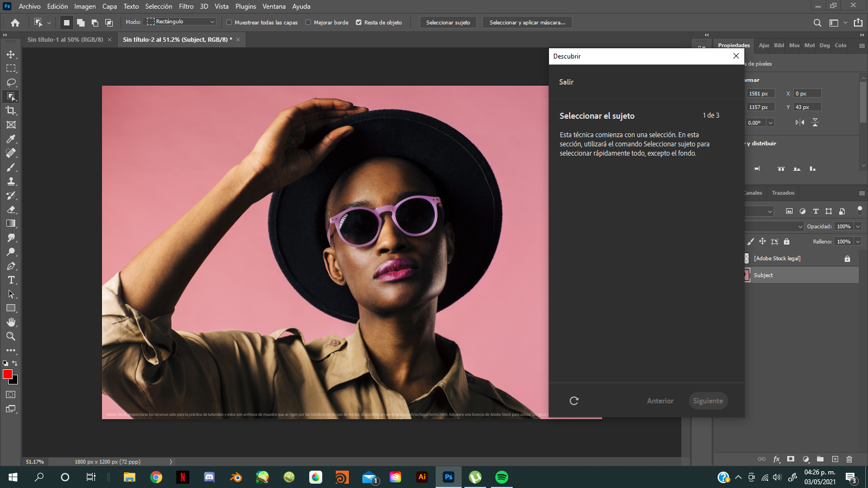
Task: Change screen mode in the toolbar
Action: click(11, 409)
